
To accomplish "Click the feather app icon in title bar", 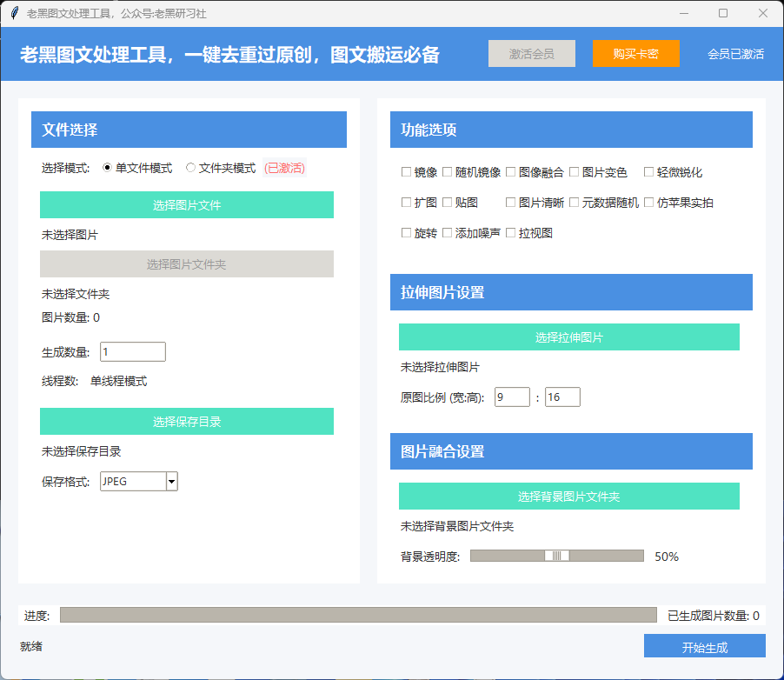I will [x=14, y=13].
